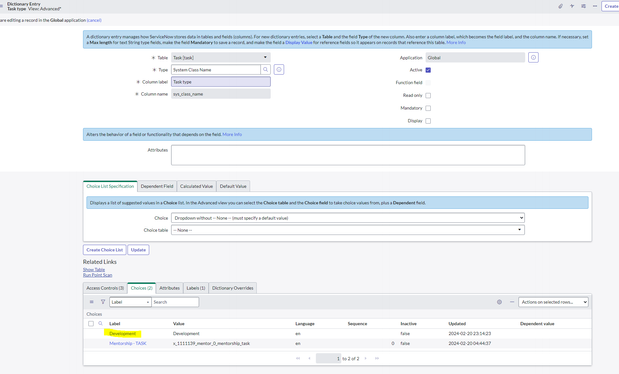Toggle the Function field checkbox
The height and width of the screenshot is (374, 619).
(428, 83)
